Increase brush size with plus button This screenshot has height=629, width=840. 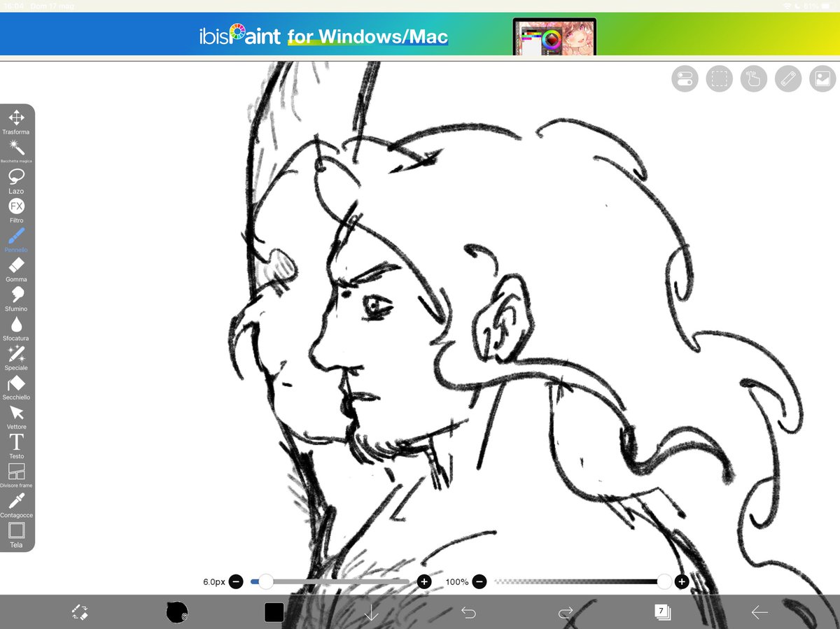point(423,581)
